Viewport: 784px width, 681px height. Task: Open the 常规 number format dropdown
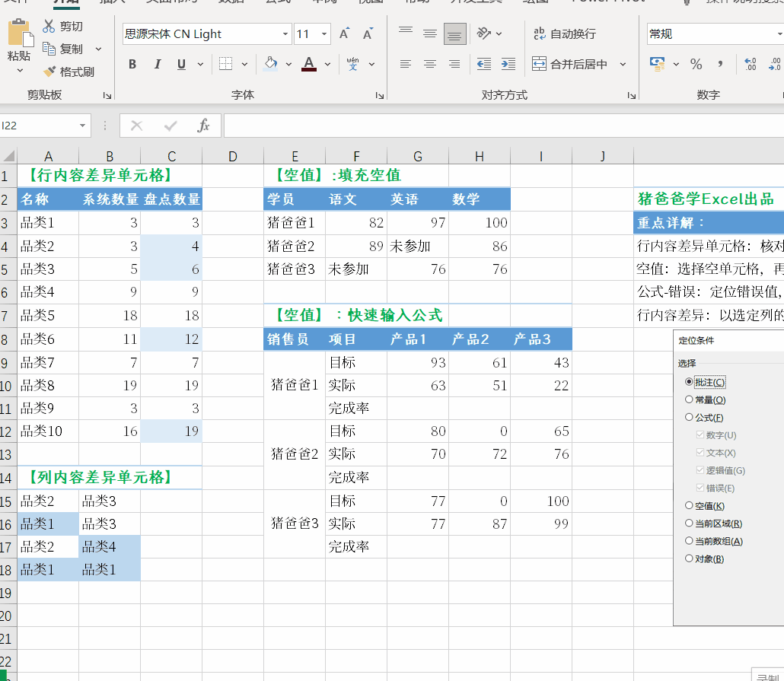[x=779, y=34]
